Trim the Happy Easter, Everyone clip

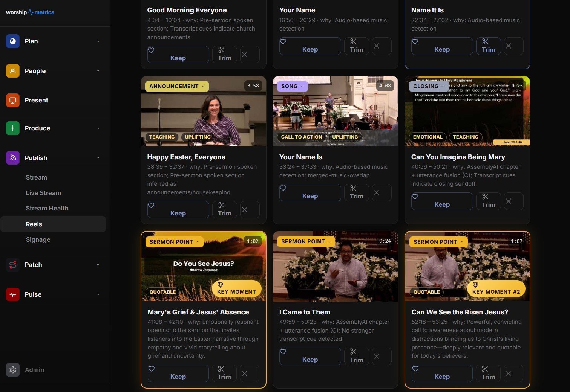225,210
